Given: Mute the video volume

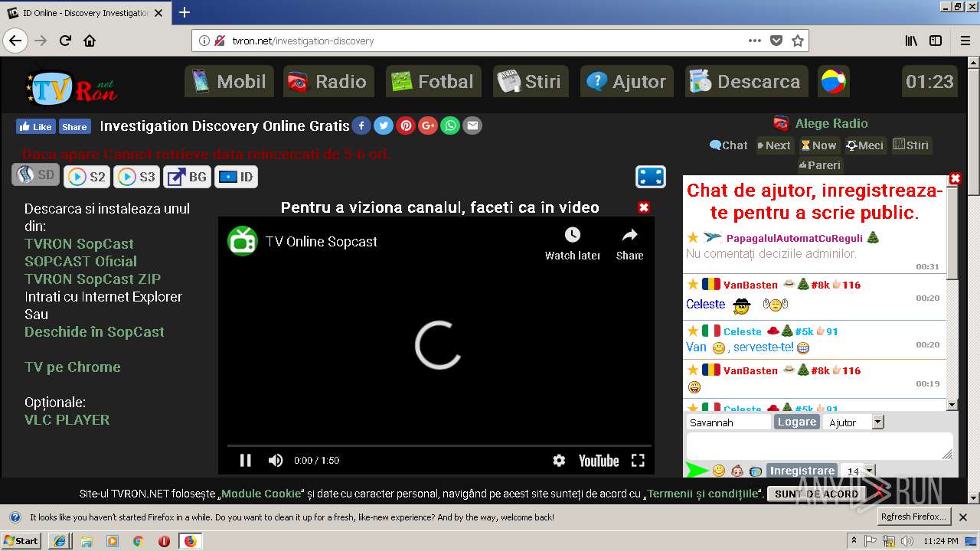Looking at the screenshot, I should click(x=276, y=460).
